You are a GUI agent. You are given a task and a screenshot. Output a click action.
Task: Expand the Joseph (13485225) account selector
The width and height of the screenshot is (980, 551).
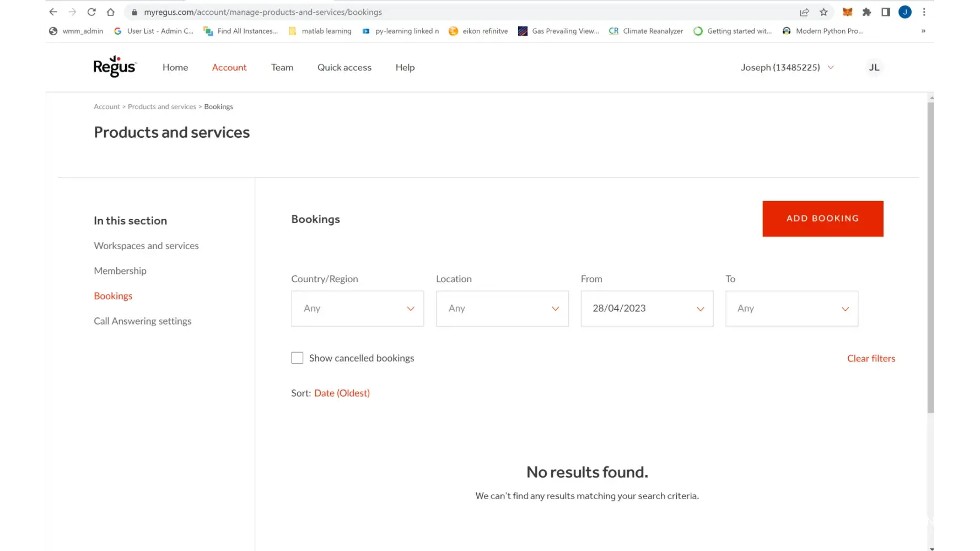tap(787, 67)
